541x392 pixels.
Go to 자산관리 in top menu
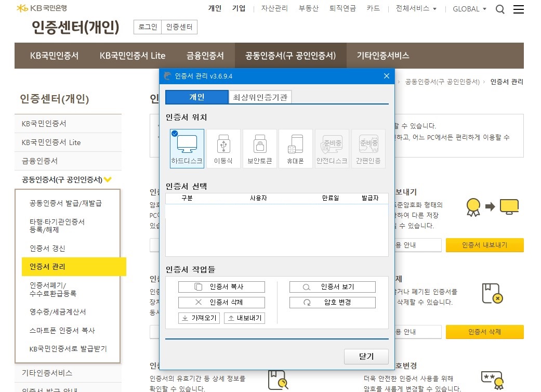coord(274,8)
